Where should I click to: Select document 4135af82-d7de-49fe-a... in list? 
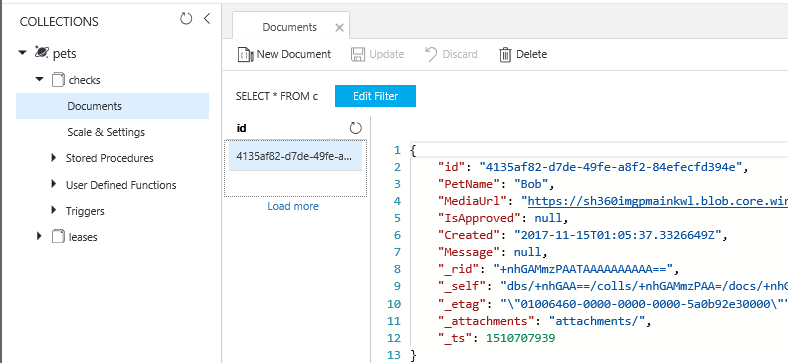pos(296,156)
